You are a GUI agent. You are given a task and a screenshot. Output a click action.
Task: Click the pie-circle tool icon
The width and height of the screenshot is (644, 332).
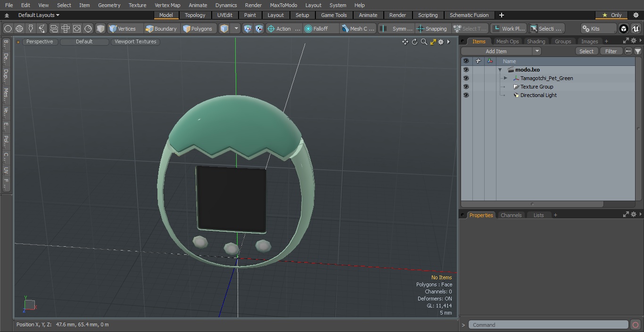88,29
